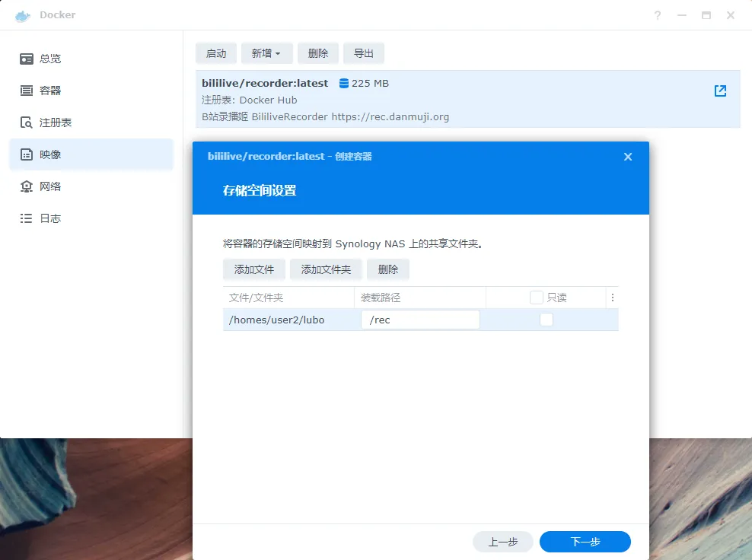Screen dimensions: 752x560
Task: Go back with the 上一步 button
Action: tap(502, 542)
